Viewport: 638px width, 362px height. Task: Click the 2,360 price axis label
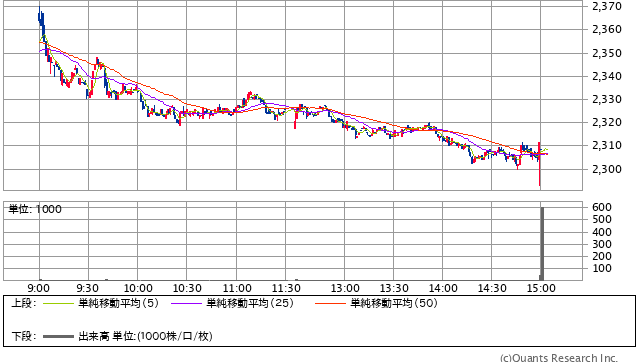pyautogui.click(x=607, y=29)
